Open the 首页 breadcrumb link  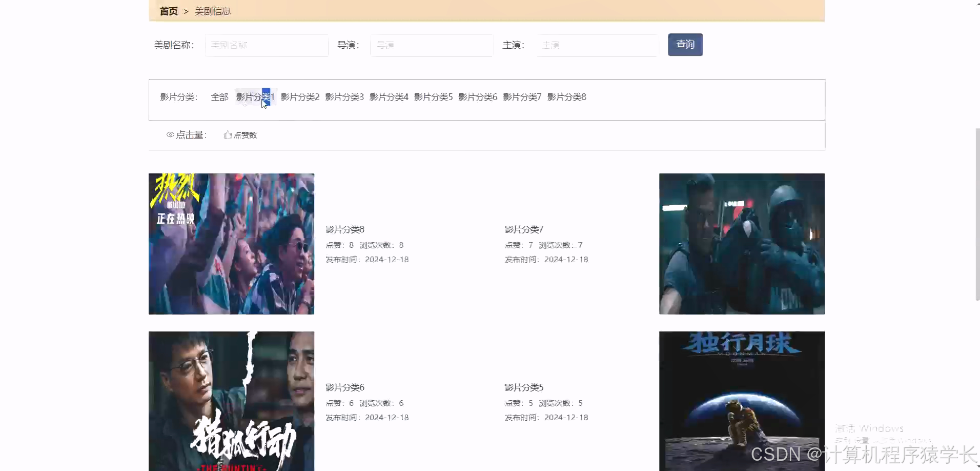coord(169,10)
